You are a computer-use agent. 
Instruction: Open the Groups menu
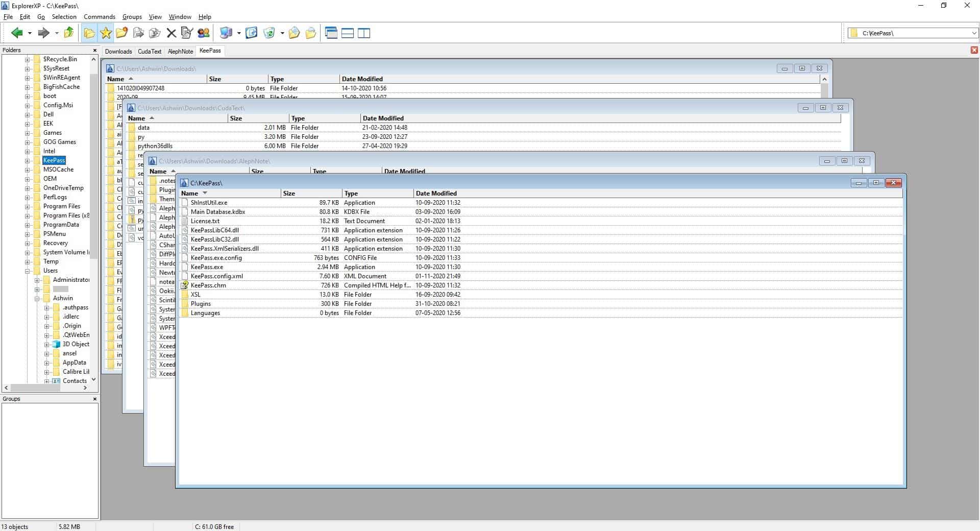pos(132,17)
